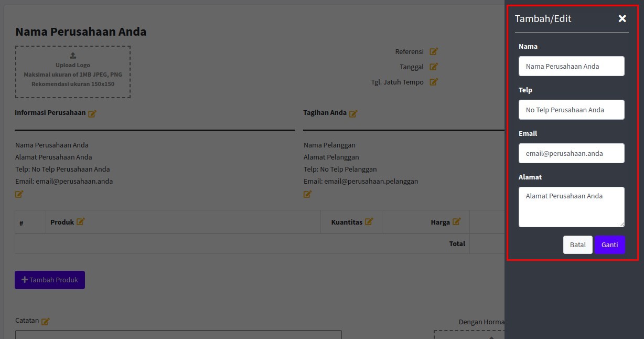Edit the Harga column header icon

tap(457, 221)
